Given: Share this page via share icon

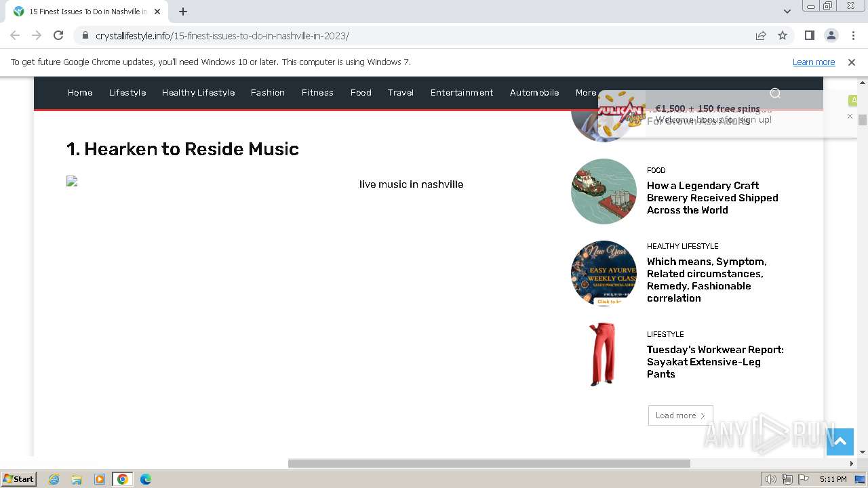Looking at the screenshot, I should [x=761, y=35].
